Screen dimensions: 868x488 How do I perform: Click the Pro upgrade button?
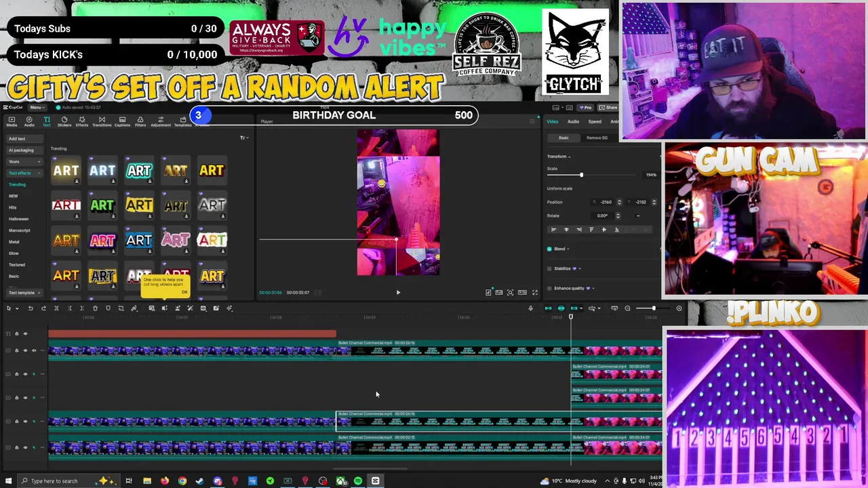(585, 107)
